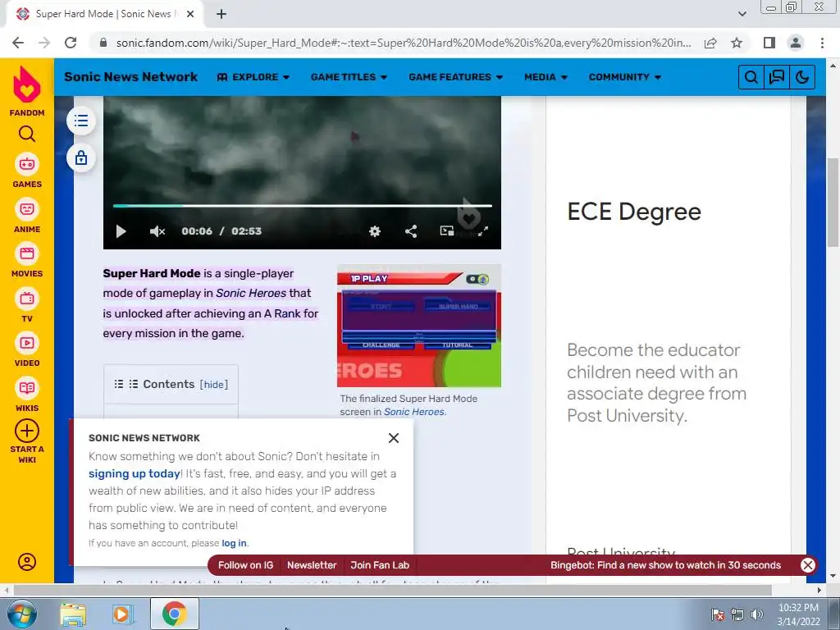840x630 pixels.
Task: Click the address bar URL
Action: (x=403, y=43)
